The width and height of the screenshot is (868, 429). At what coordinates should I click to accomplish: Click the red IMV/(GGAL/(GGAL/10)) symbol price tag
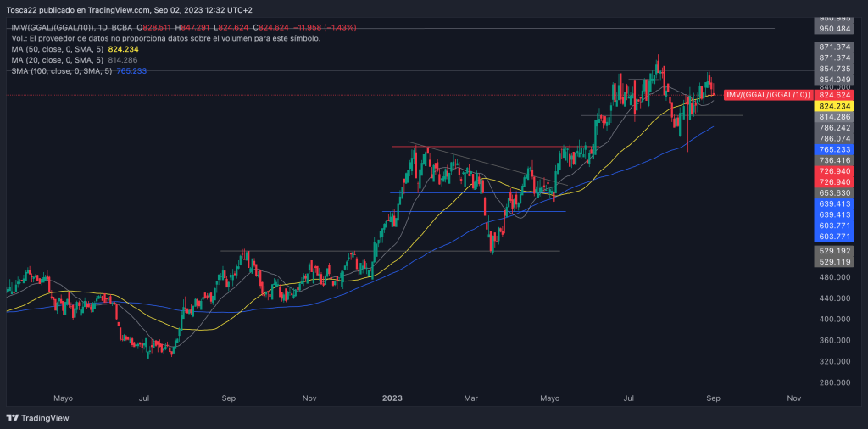point(768,94)
